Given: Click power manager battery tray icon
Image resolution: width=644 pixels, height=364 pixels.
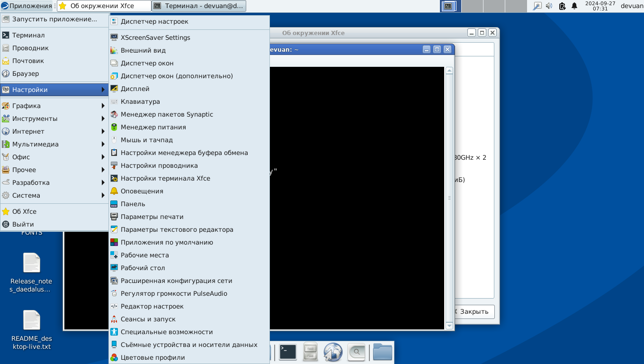Looking at the screenshot, I should (x=562, y=6).
